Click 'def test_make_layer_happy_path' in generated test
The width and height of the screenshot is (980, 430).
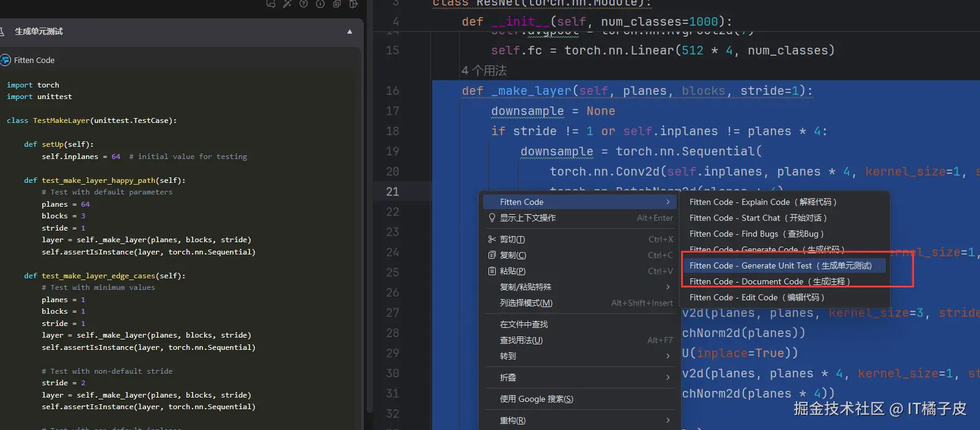(x=105, y=180)
